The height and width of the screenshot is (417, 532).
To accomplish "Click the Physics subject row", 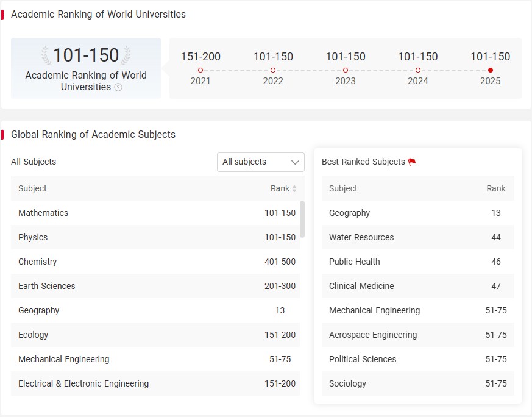I will [x=155, y=237].
